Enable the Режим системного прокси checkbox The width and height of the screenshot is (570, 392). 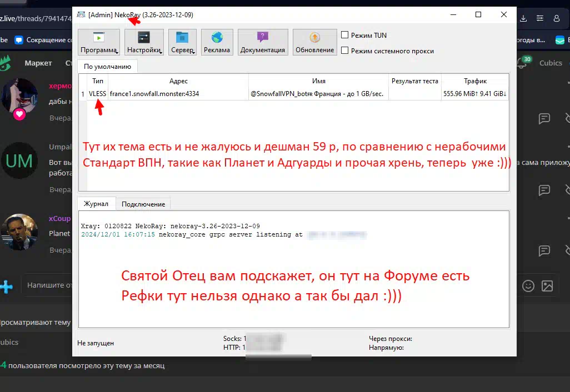click(x=344, y=51)
